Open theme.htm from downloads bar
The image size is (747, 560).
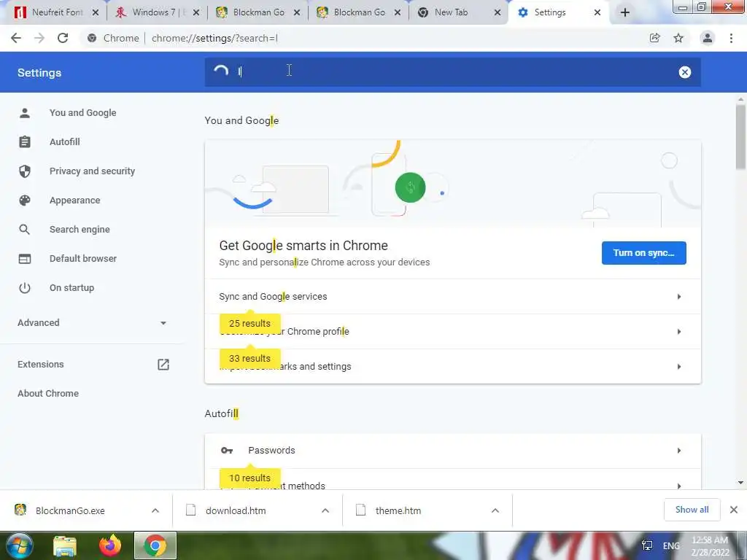tap(398, 510)
